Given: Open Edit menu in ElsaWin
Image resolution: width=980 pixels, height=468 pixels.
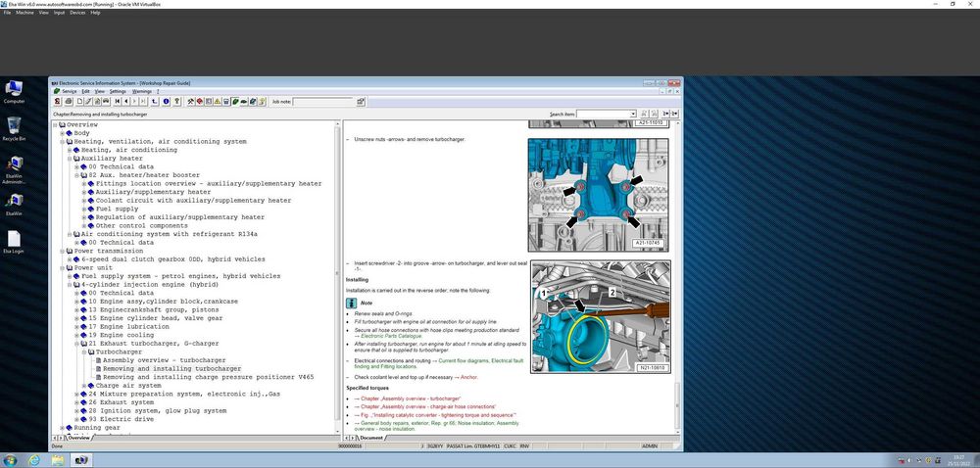Looking at the screenshot, I should point(85,91).
